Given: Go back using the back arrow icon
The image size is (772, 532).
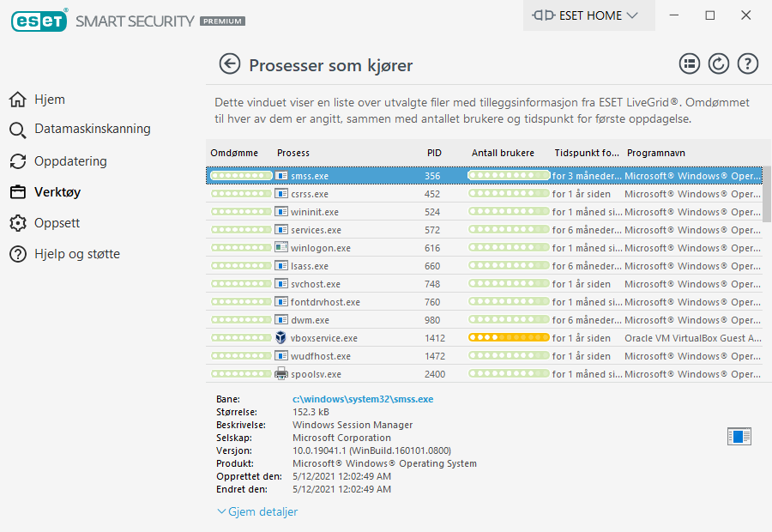Looking at the screenshot, I should tap(229, 64).
